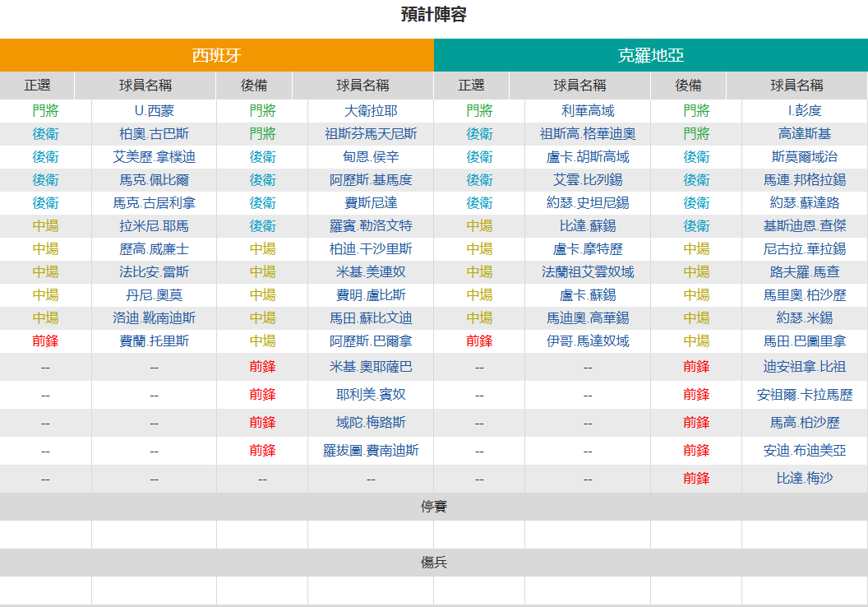Open midfielder 盧卡.蘇錫
This screenshot has height=607, width=868.
(588, 295)
